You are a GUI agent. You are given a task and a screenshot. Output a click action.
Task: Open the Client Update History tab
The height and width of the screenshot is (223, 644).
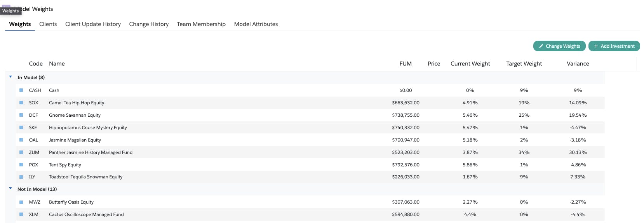pyautogui.click(x=93, y=24)
